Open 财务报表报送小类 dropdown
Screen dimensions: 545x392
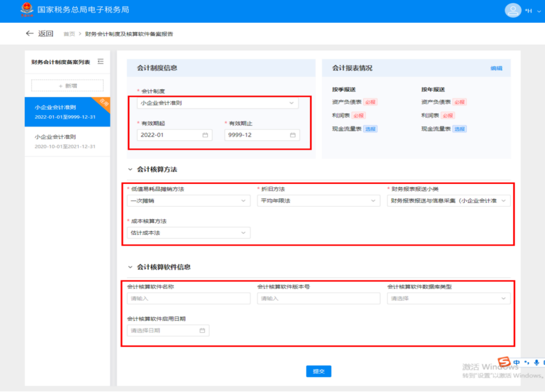(x=449, y=201)
